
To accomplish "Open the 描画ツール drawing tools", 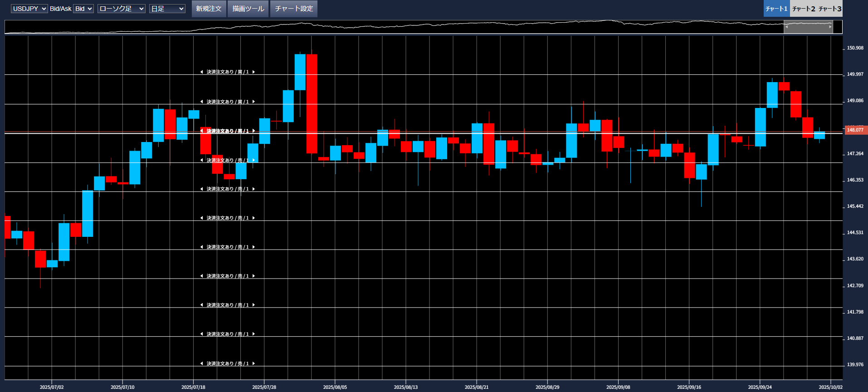I will (248, 9).
